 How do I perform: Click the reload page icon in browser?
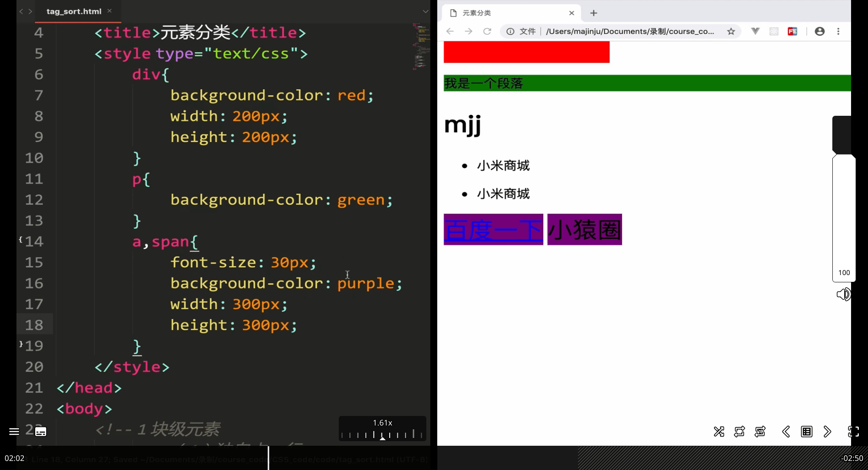487,31
